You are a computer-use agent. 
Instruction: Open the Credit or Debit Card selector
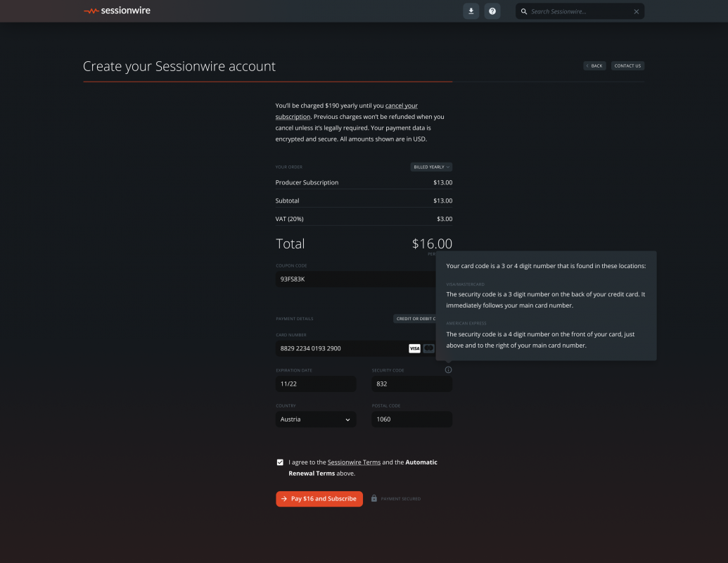tap(415, 319)
